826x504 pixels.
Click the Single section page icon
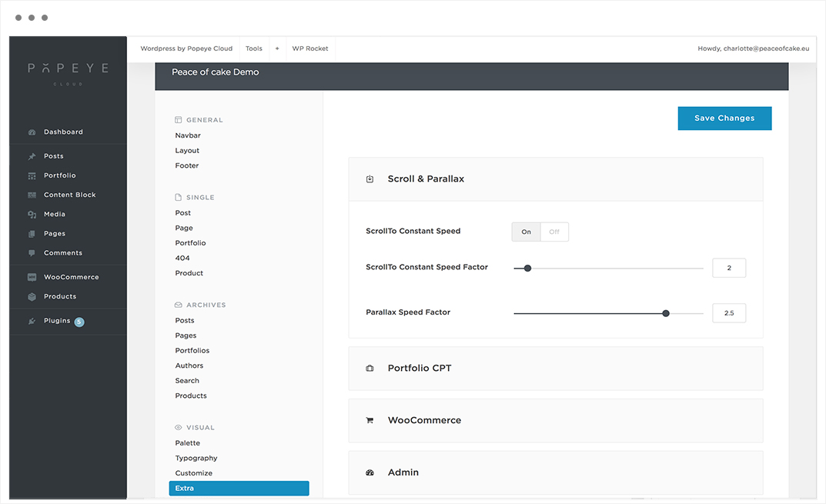pos(178,198)
